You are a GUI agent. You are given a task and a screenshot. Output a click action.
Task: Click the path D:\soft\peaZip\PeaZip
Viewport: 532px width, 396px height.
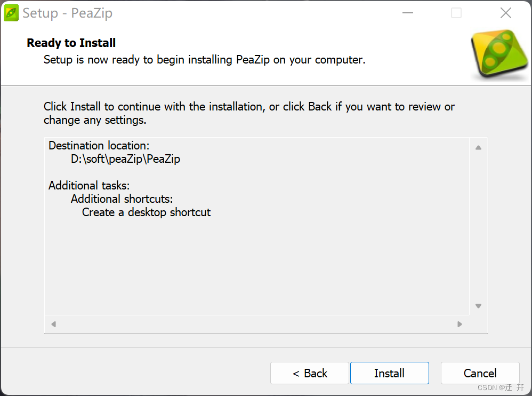tap(125, 159)
